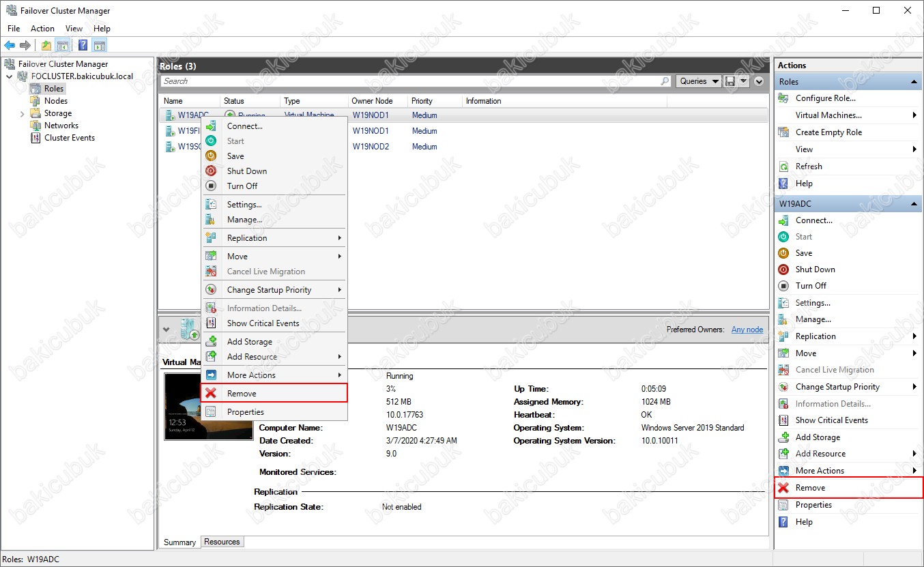The image size is (924, 567).
Task: Open More Actions submenu in Actions pane
Action: 848,471
